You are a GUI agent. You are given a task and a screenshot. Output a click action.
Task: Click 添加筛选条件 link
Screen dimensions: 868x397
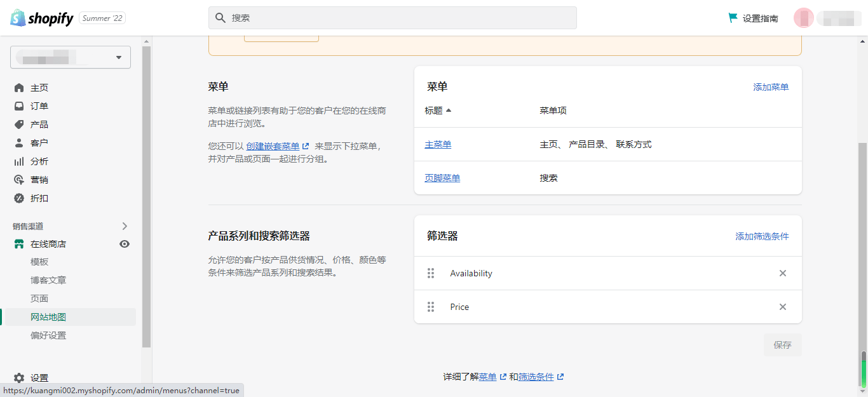[762, 236]
